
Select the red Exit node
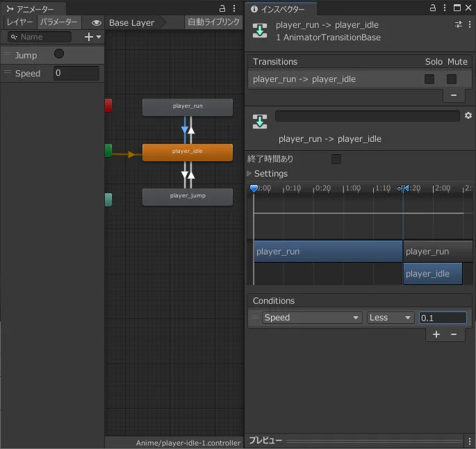pos(108,106)
